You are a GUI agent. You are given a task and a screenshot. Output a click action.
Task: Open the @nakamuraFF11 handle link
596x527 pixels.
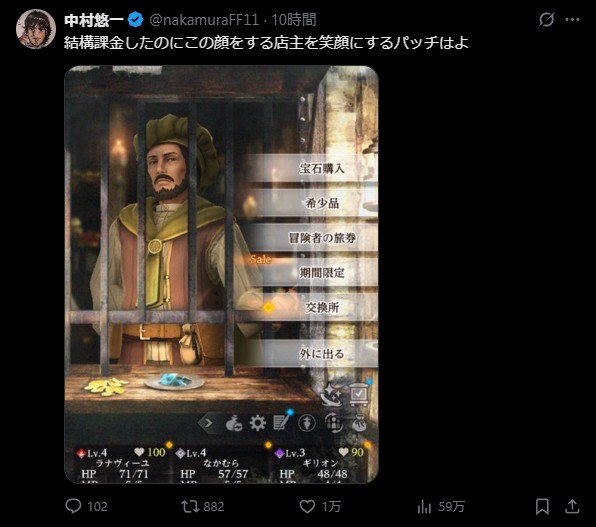(x=204, y=20)
